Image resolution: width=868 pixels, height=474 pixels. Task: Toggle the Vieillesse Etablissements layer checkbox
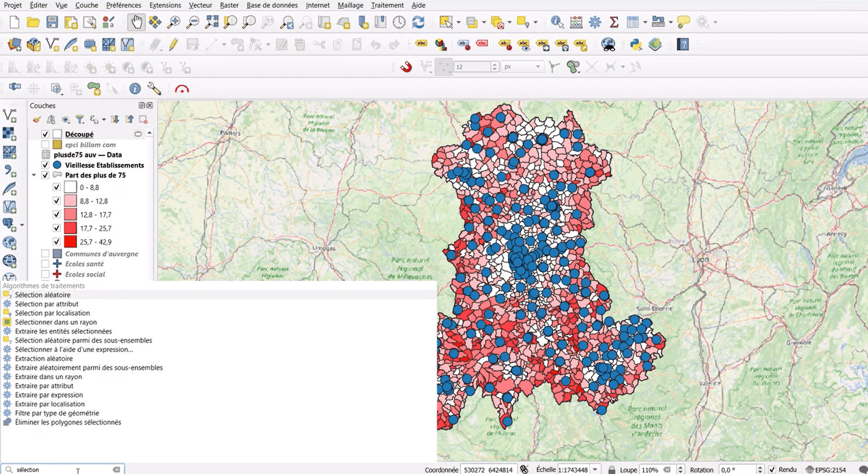click(45, 165)
